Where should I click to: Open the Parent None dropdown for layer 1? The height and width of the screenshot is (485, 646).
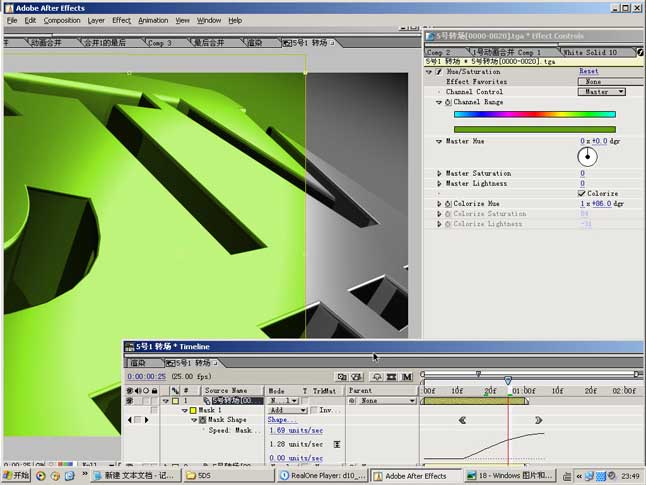pos(386,401)
